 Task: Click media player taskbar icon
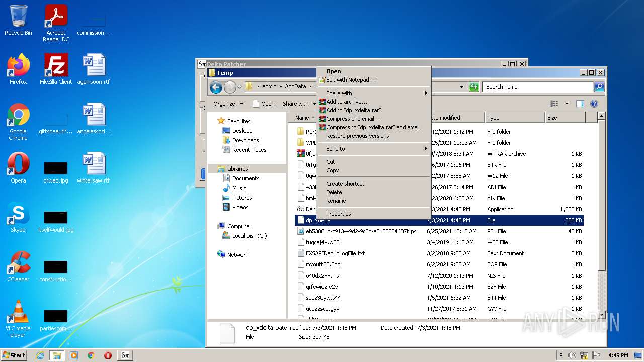[74, 355]
